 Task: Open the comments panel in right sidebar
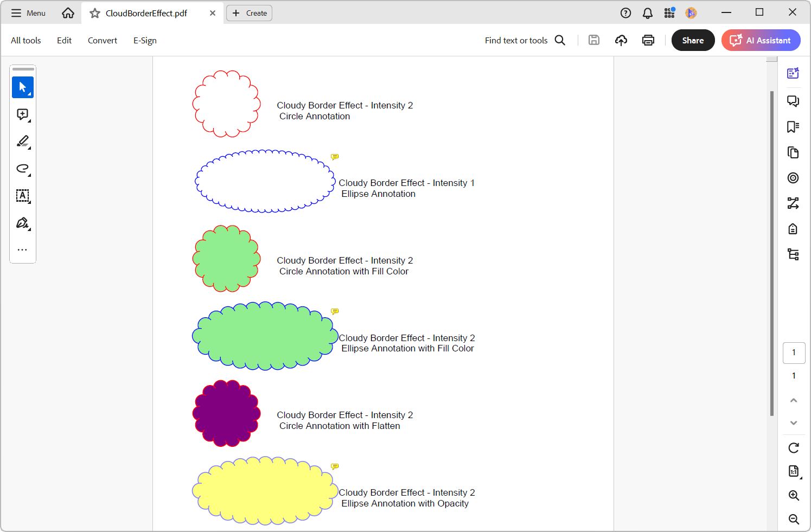pyautogui.click(x=793, y=101)
